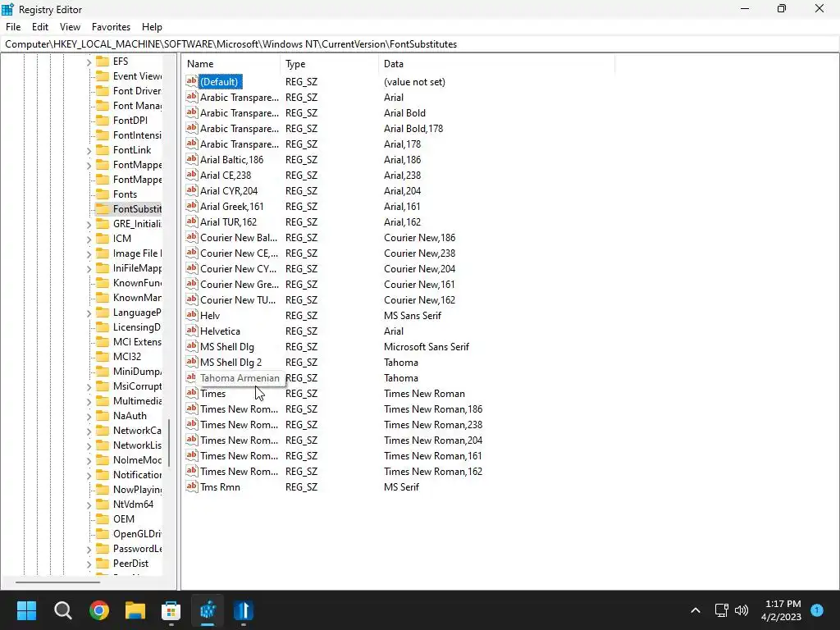Expand the NetworkCards key
The height and width of the screenshot is (630, 840).
click(89, 431)
